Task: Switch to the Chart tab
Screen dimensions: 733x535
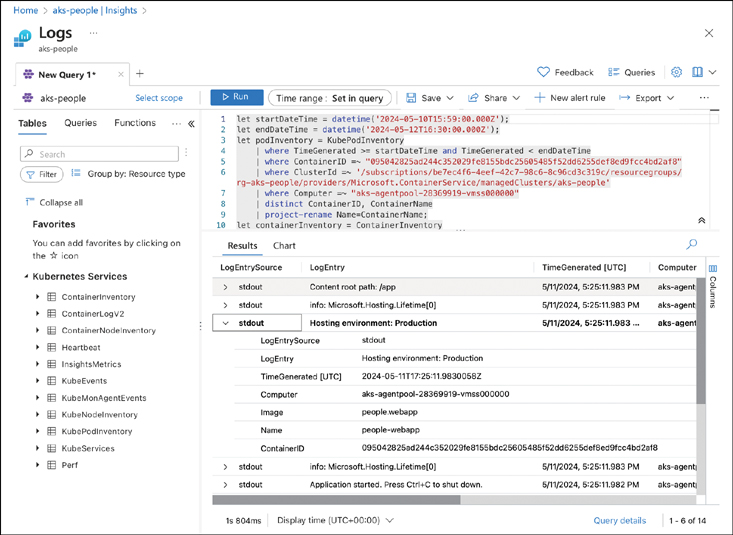Action: [x=284, y=246]
